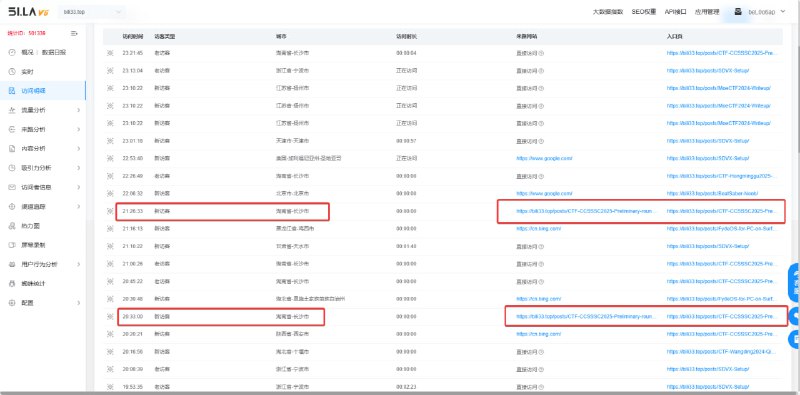800x395 pixels.
Task: Open the user account dropdown arrow
Action: tap(783, 12)
